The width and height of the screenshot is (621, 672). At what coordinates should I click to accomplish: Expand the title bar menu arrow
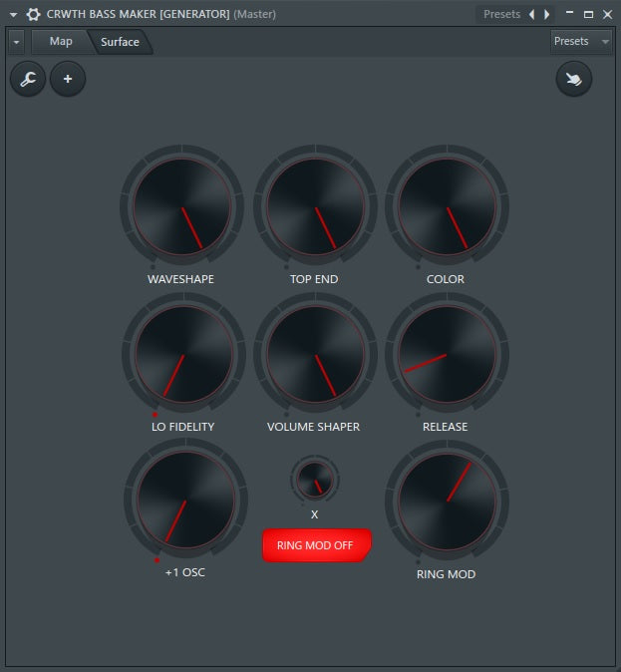point(13,14)
